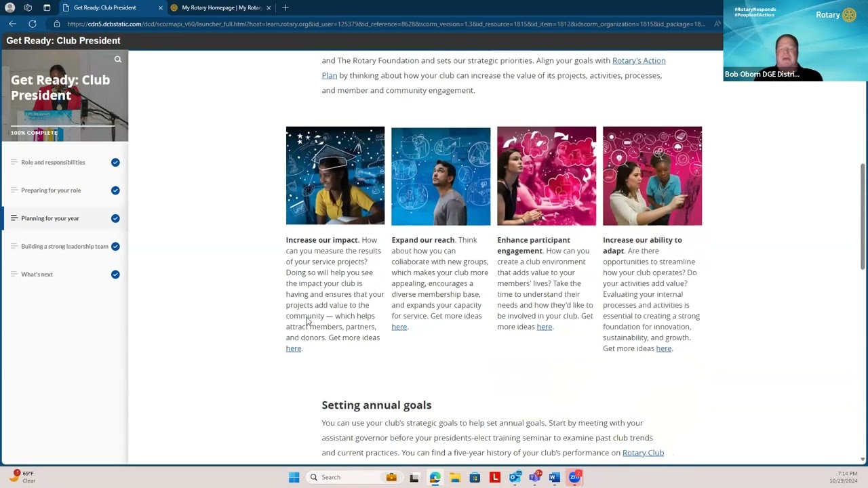Open the tab actions menu icon
The height and width of the screenshot is (488, 868).
coord(47,7)
